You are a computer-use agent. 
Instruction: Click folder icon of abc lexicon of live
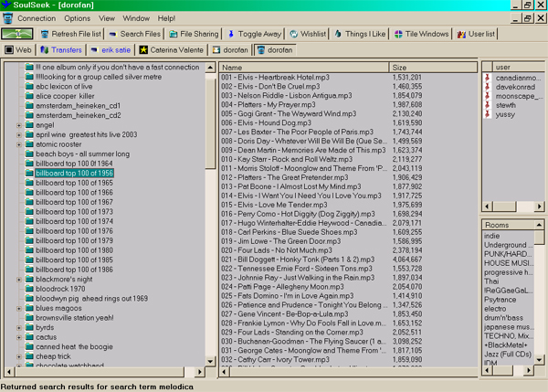tap(30, 86)
